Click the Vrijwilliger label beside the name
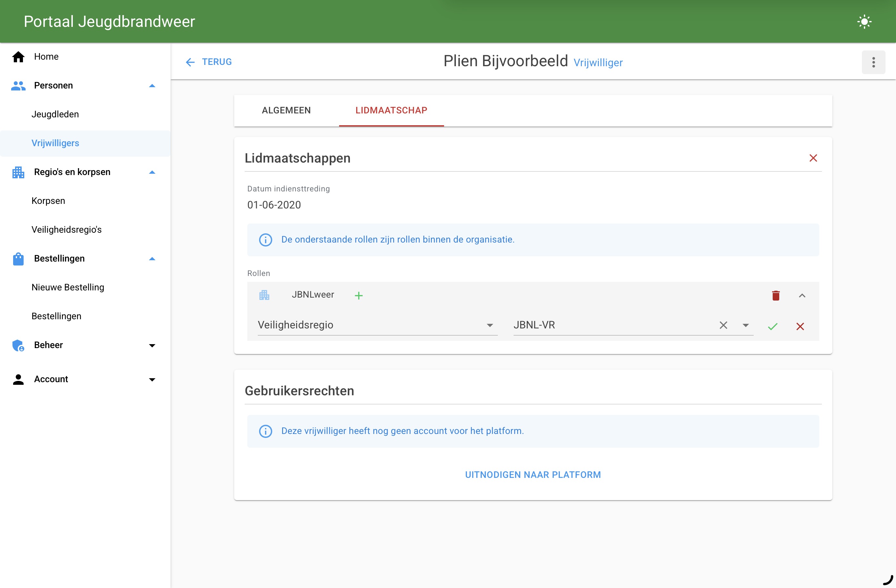Screen dimensions: 896x588 click(x=598, y=63)
